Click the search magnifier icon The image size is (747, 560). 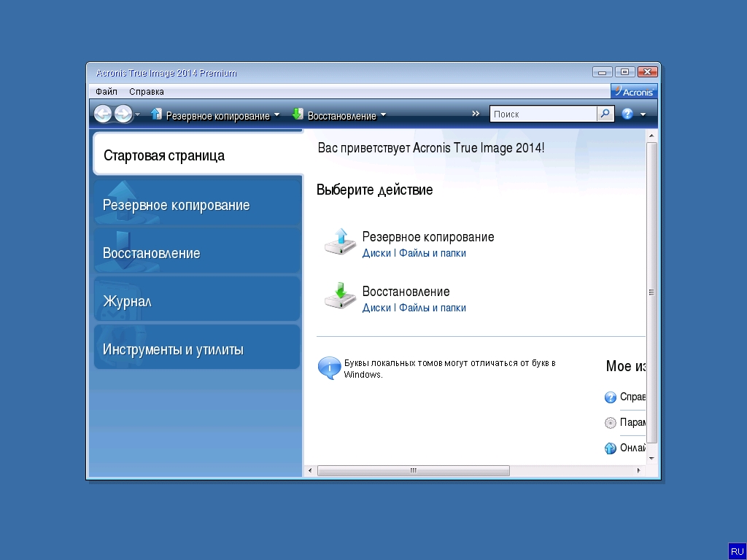click(x=605, y=114)
